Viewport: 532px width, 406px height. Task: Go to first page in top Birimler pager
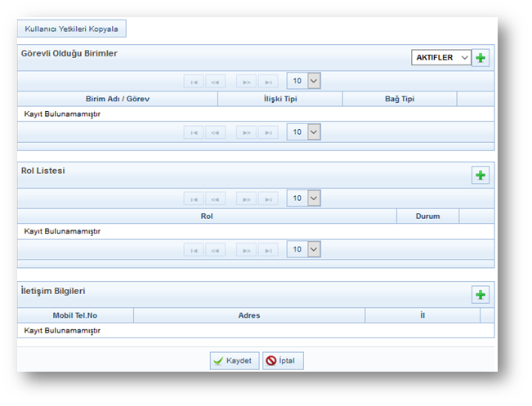(194, 82)
